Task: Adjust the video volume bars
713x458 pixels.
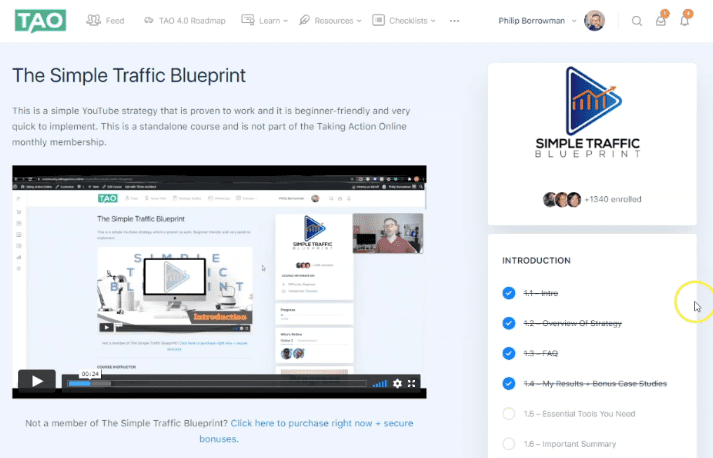Action: click(x=380, y=384)
